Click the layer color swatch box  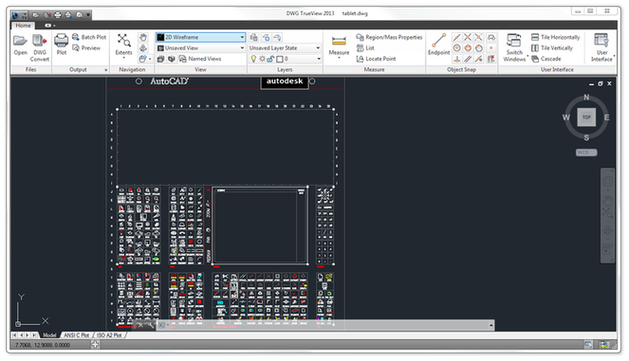pyautogui.click(x=280, y=59)
